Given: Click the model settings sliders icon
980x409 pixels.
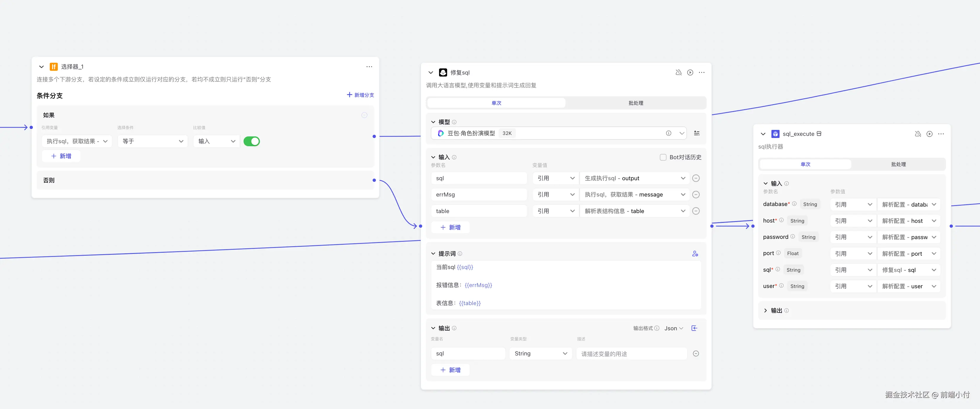Looking at the screenshot, I should (697, 133).
